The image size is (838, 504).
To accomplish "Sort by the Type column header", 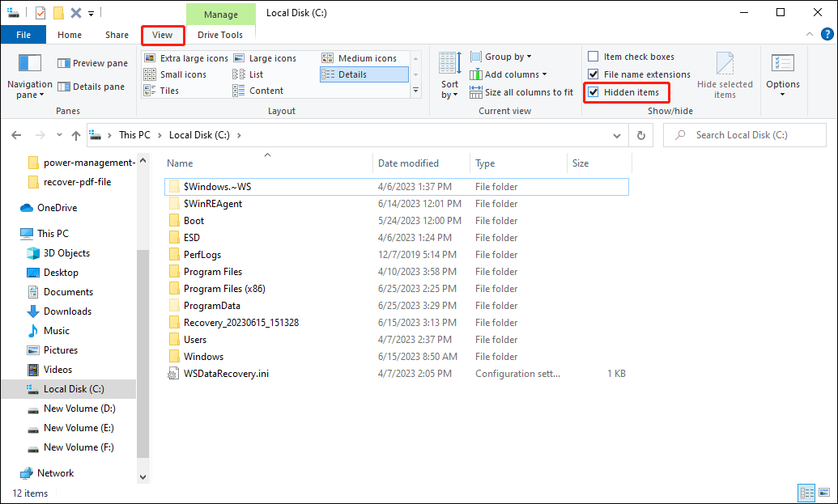I will [518, 163].
